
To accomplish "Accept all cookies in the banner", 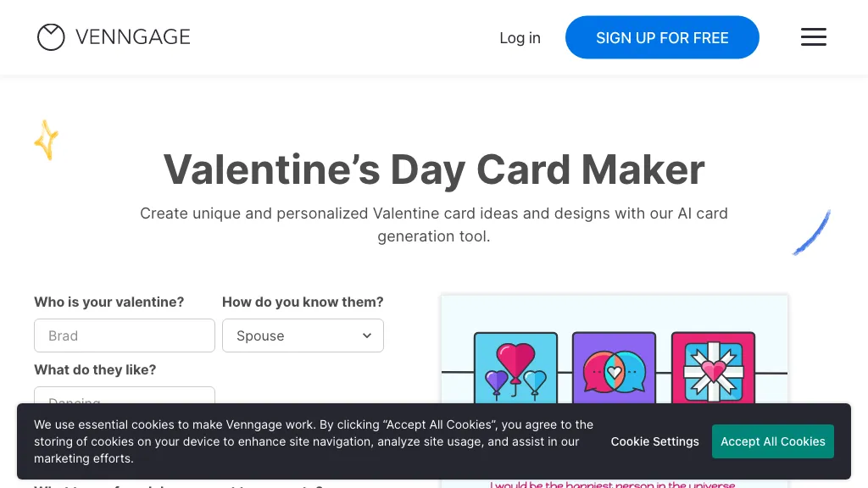I will coord(772,441).
